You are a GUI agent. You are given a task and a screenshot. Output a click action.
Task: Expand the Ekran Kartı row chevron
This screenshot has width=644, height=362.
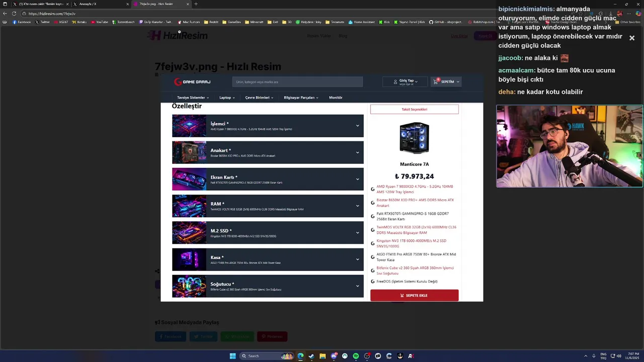point(358,179)
